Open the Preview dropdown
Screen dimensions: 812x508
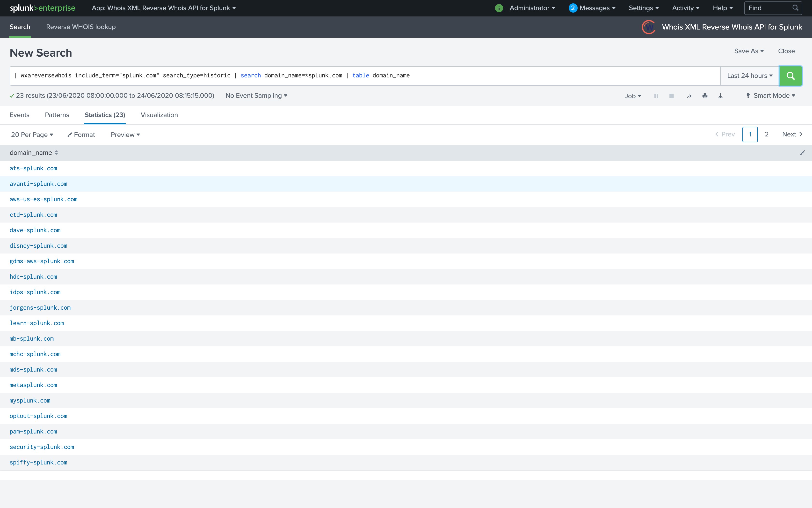[x=125, y=135]
